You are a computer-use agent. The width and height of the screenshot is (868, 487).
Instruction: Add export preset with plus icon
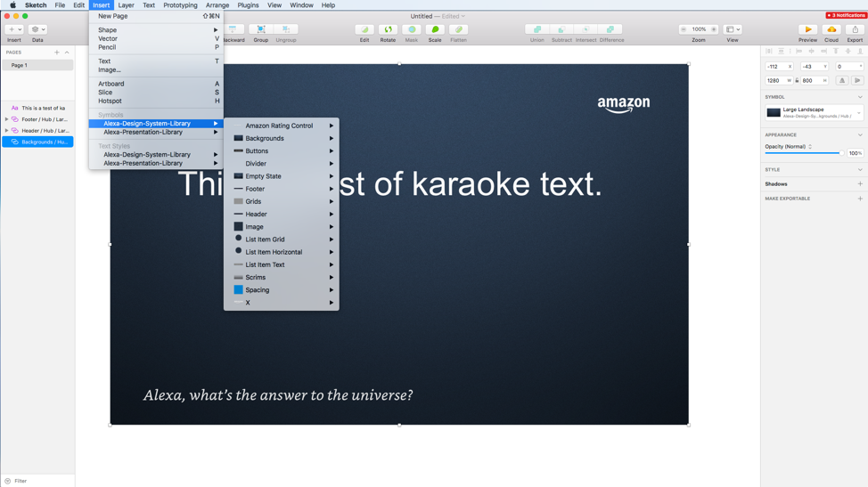[860, 199]
